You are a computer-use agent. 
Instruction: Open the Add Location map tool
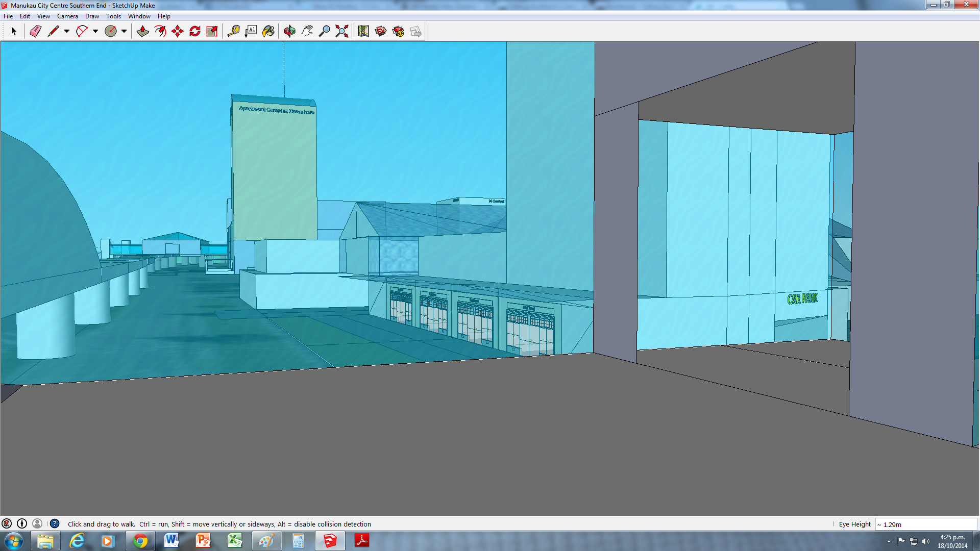click(363, 32)
